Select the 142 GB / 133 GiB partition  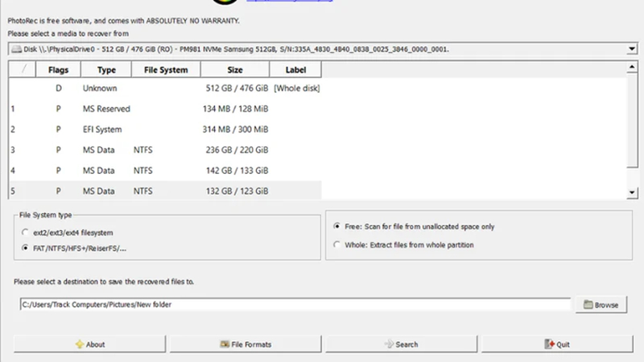point(165,171)
